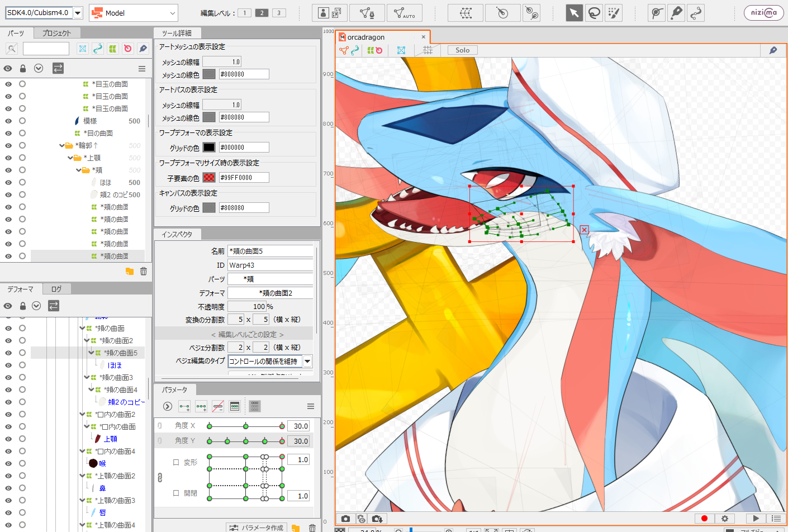The width and height of the screenshot is (788, 532).
Task: Click the play button below canvas
Action: tap(756, 519)
